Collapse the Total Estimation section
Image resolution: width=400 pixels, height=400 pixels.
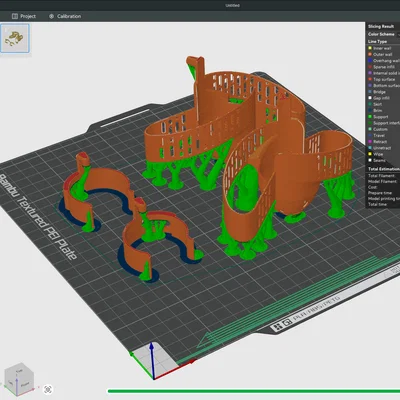click(383, 169)
